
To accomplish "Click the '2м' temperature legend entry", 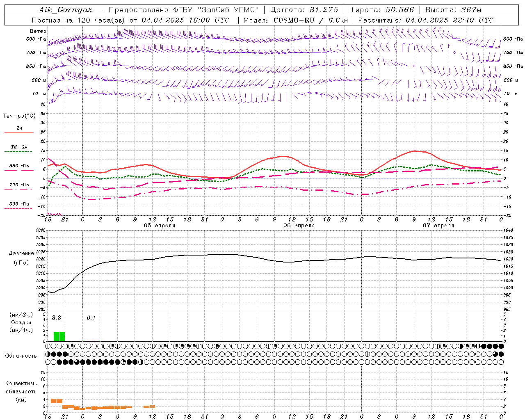I will [19, 128].
